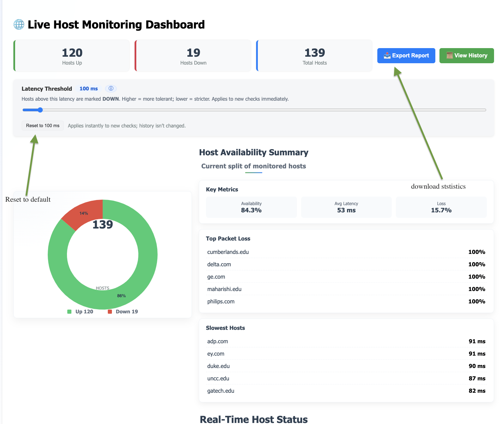Click the latency threshold slider handle
Screen dimensions: 504x424
tap(40, 110)
